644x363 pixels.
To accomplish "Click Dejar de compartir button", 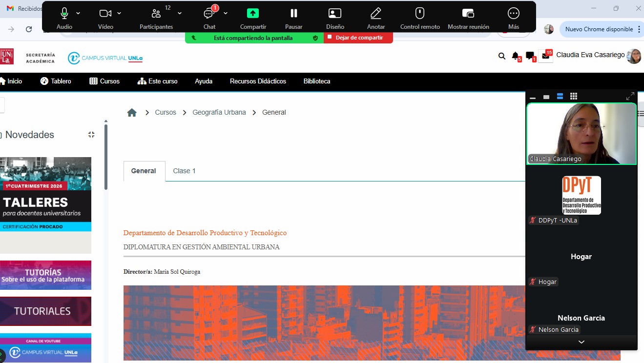I will 358,38.
